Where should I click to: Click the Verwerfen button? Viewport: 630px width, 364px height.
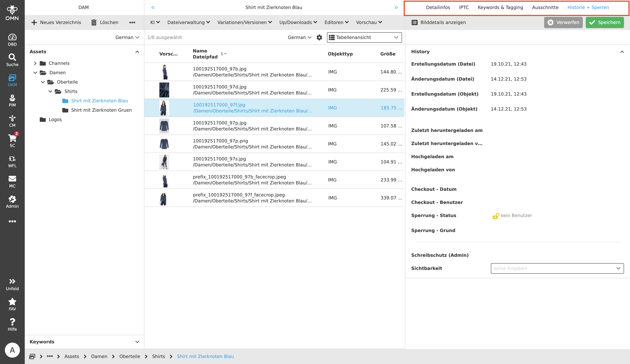(563, 22)
